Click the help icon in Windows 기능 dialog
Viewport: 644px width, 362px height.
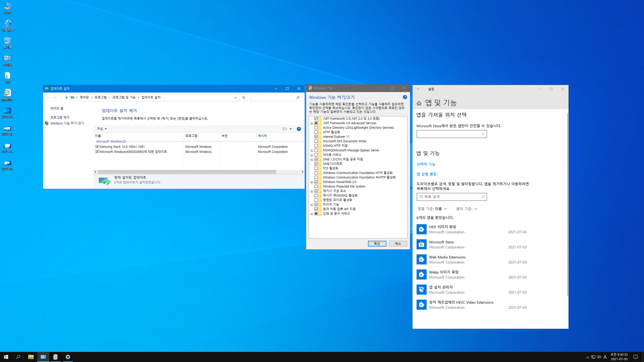tap(405, 97)
